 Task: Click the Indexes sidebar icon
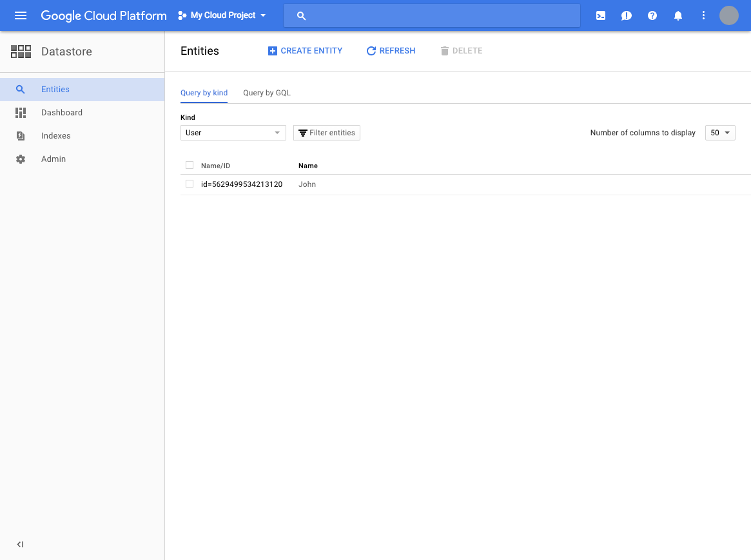[x=21, y=136]
